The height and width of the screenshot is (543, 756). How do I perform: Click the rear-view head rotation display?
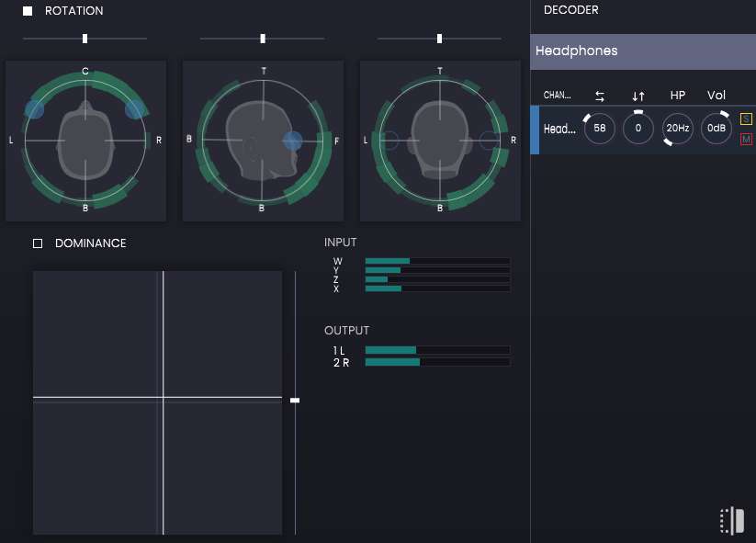coord(440,141)
